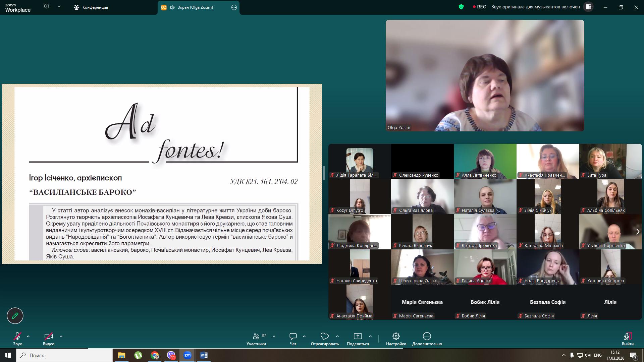644x362 pixels.
Task: Open Reactions heart icon
Action: [324, 337]
